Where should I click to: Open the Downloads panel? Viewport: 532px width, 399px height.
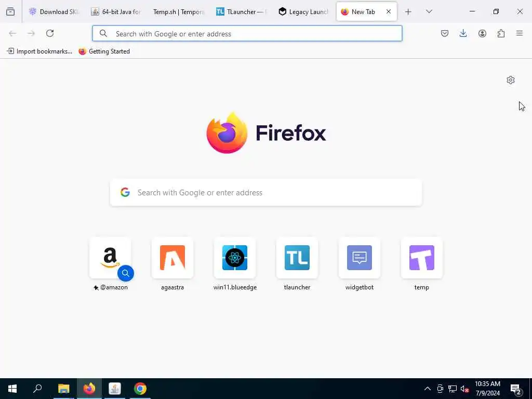463,33
